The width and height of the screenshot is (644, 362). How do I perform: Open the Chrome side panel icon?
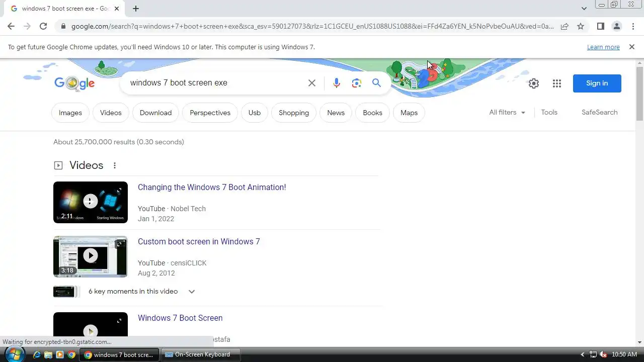tap(600, 26)
